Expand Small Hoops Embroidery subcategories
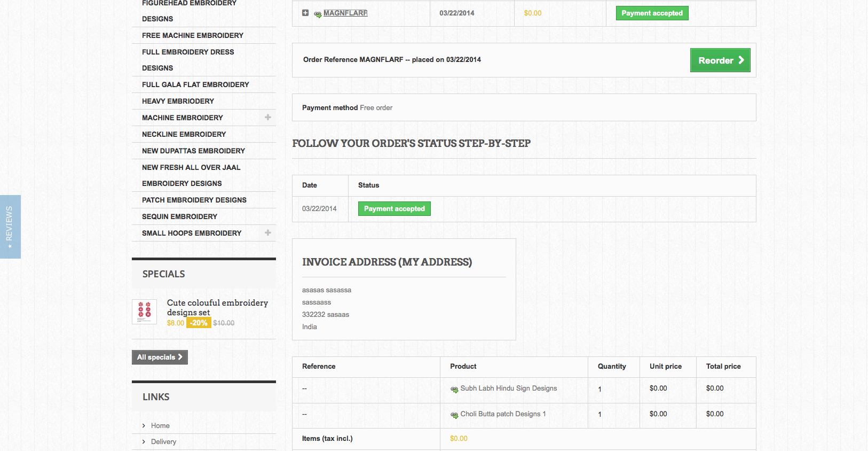868x451 pixels. point(268,233)
